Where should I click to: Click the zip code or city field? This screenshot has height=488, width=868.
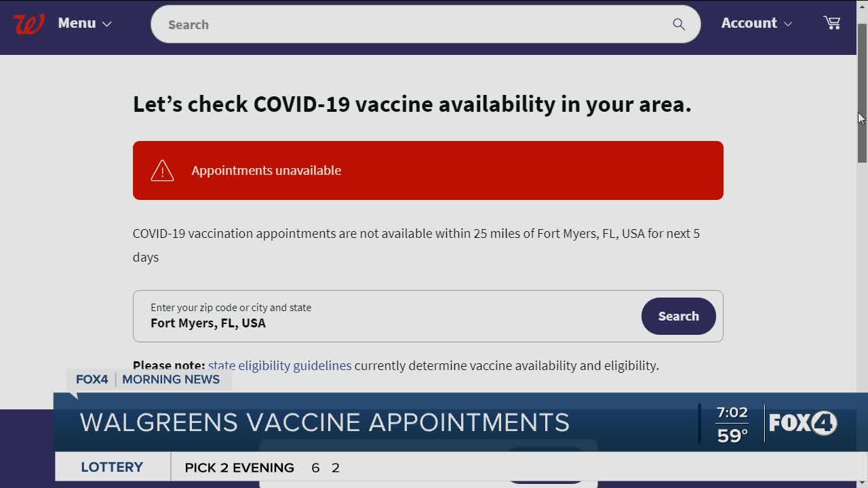[387, 316]
